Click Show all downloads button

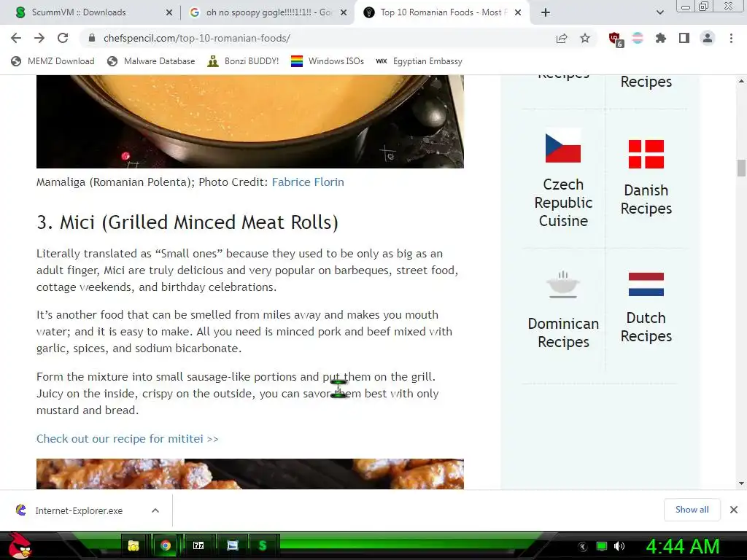tap(692, 510)
